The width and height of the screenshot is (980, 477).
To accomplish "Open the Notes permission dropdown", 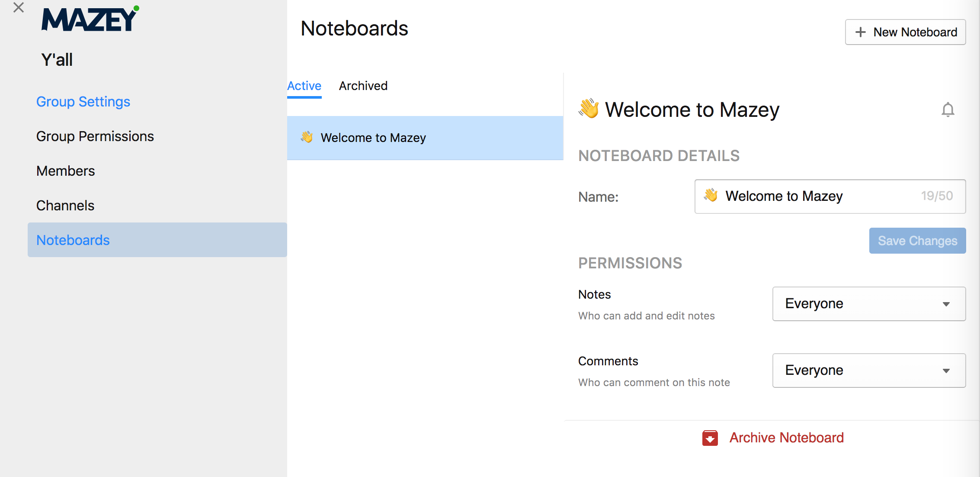I will 869,304.
